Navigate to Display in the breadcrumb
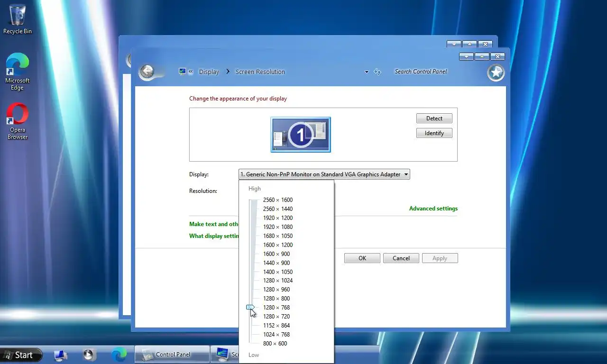607x364 pixels. (209, 72)
